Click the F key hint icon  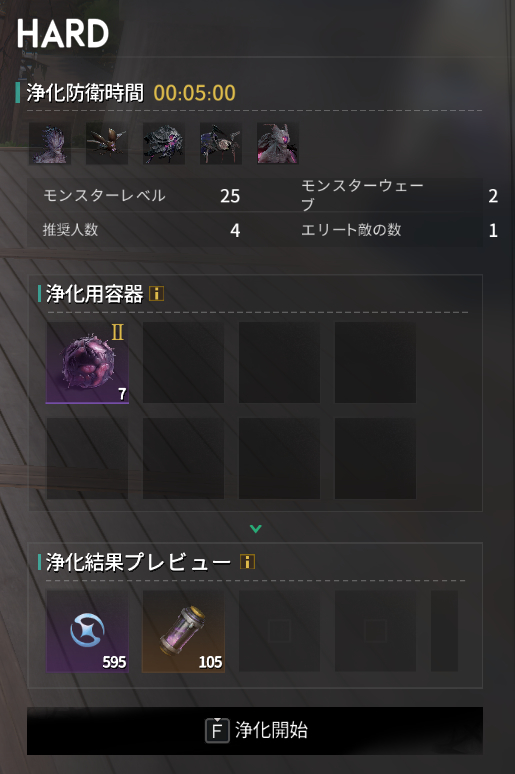pyautogui.click(x=217, y=731)
